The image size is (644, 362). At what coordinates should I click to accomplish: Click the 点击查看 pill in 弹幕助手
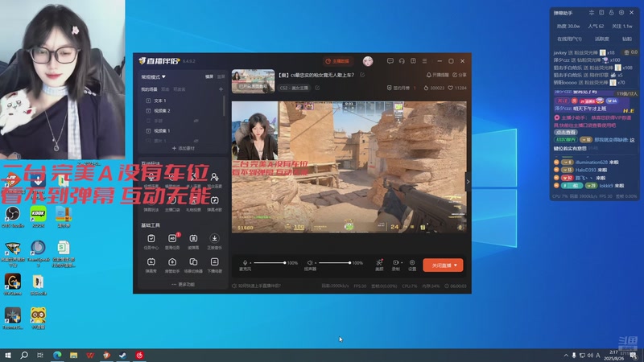pyautogui.click(x=566, y=132)
